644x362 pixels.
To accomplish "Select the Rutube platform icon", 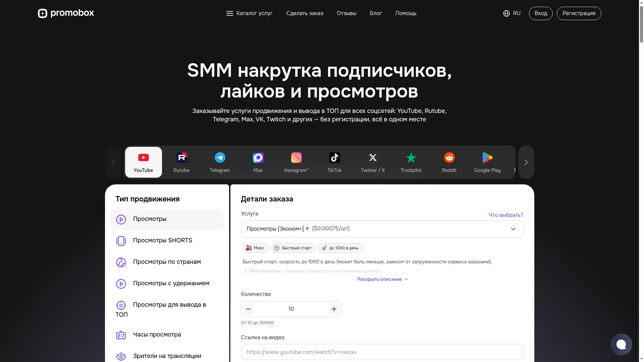I will 181,162.
